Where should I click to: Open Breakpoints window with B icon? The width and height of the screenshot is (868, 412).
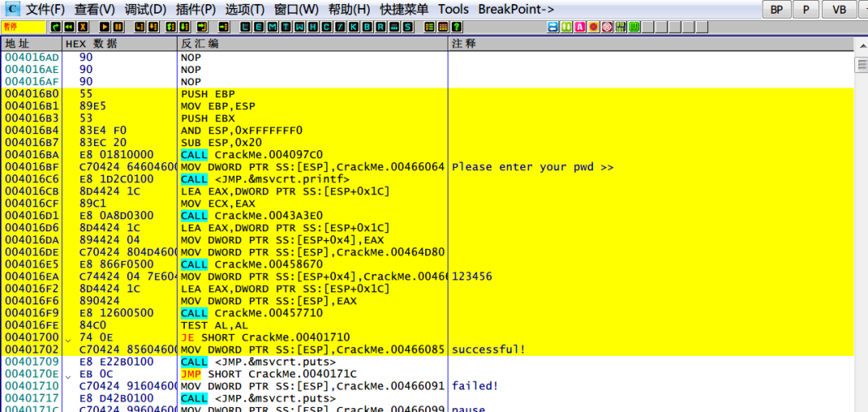367,27
